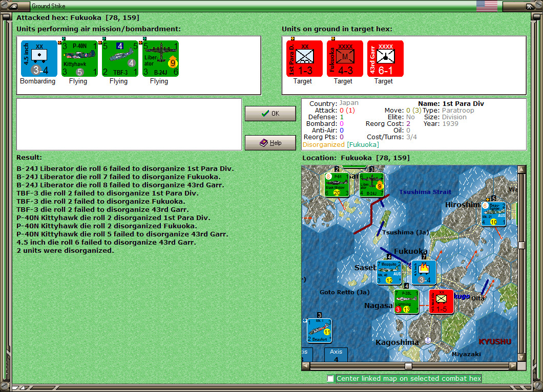Click 'B-24J Liberator die roll 6' result line
This screenshot has height=392, width=543.
[126, 169]
